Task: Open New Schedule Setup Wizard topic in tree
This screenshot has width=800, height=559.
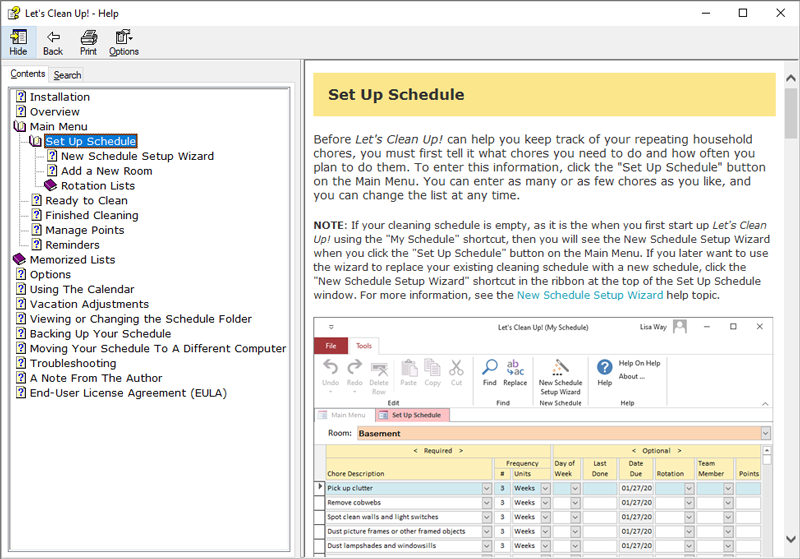Action: pyautogui.click(x=137, y=156)
